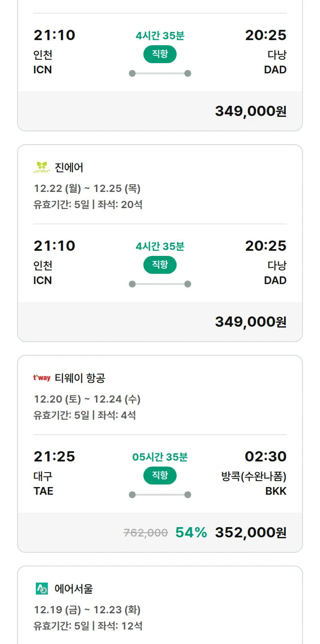320x644 pixels.
Task: Click the Jin Air 유효기간 5일, 좌석 20석 line
Action: pos(88,204)
